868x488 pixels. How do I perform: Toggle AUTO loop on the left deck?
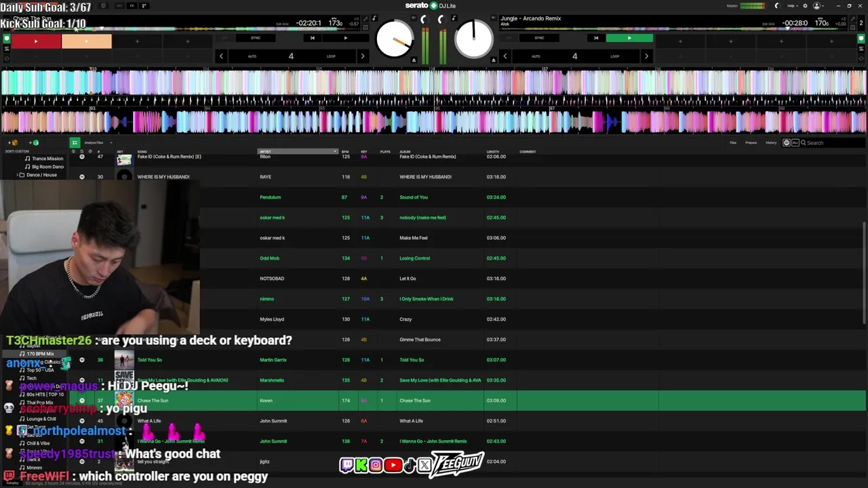[252, 56]
